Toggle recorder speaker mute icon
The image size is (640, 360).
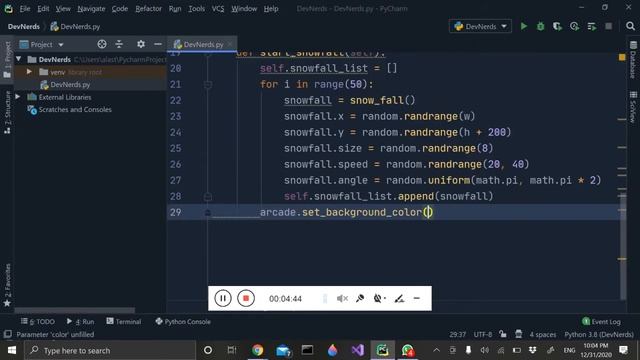342,299
